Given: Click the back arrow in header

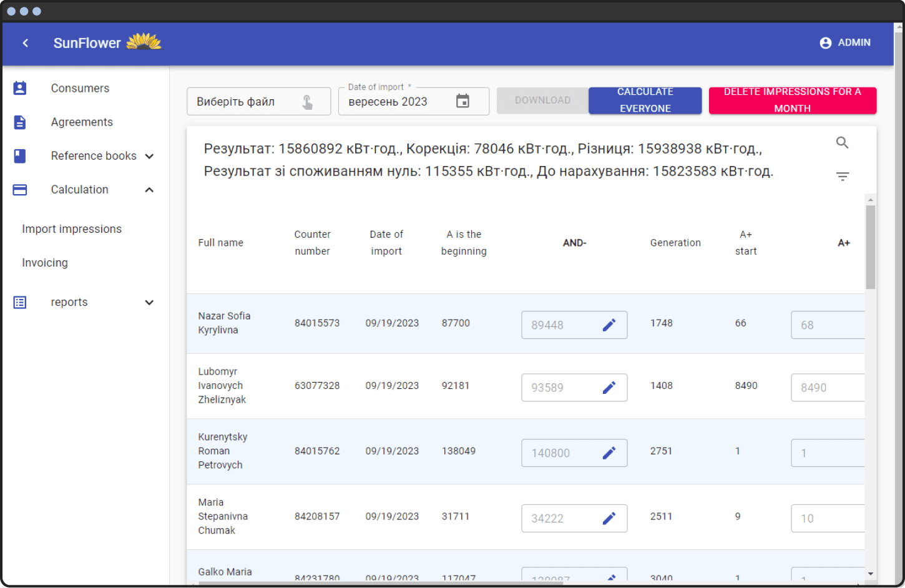Looking at the screenshot, I should coord(26,43).
